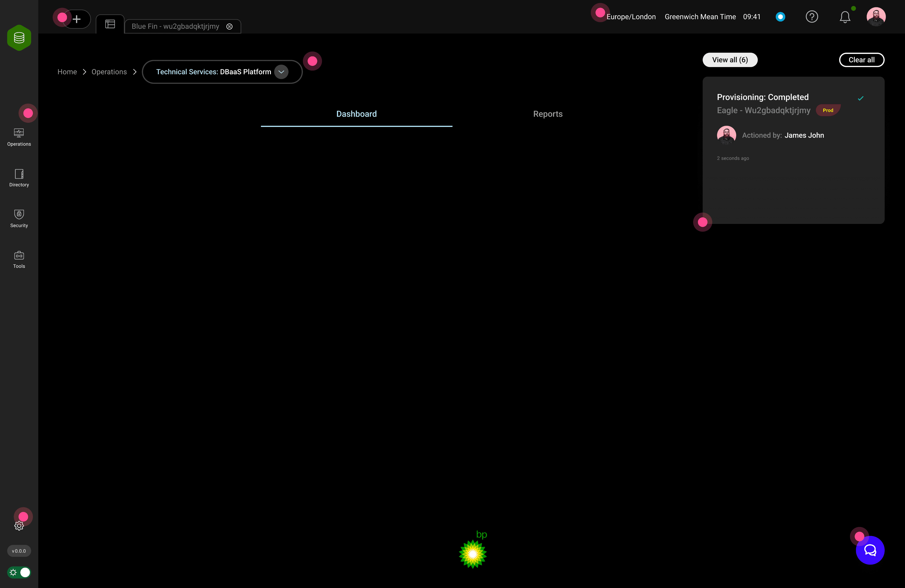The width and height of the screenshot is (905, 588).
Task: Toggle the light/dark theme switch
Action: tap(19, 572)
